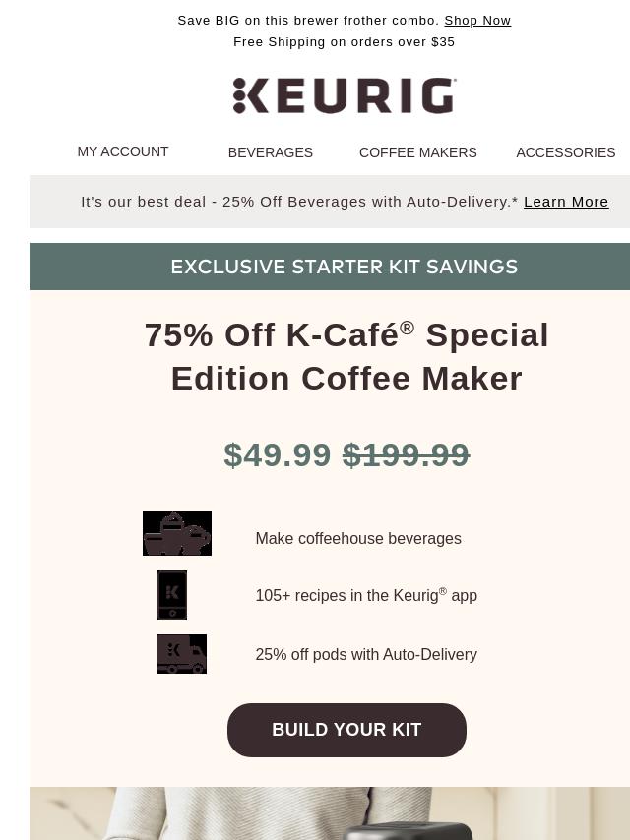The image size is (630, 840).
Task: Open the Accessories menu item
Action: pyautogui.click(x=566, y=152)
